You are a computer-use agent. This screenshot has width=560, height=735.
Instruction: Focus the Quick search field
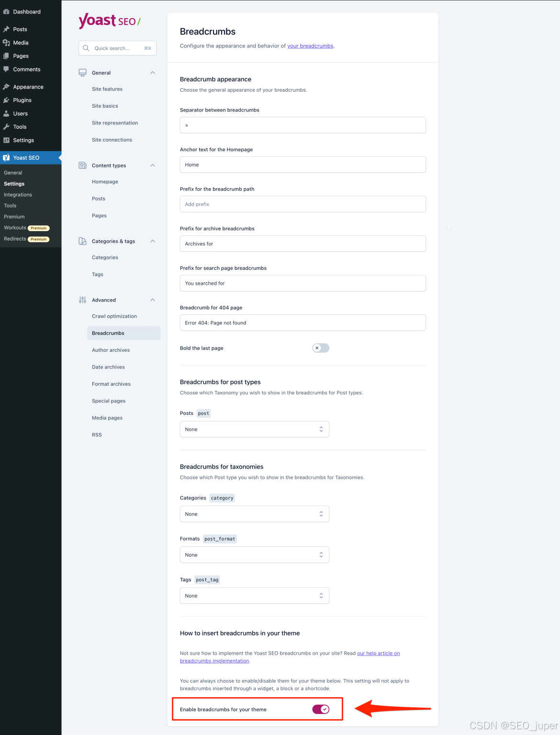(117, 48)
